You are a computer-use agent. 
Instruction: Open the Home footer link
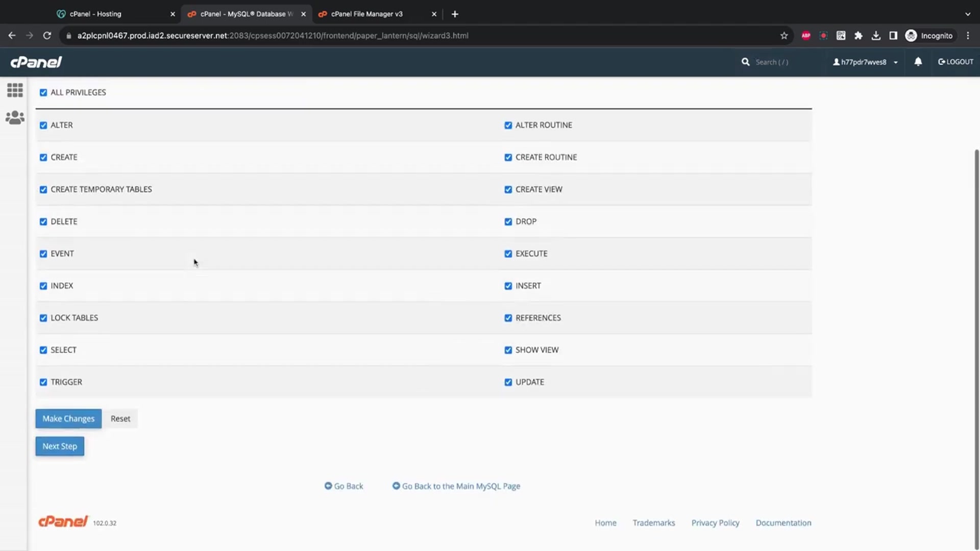(x=605, y=523)
